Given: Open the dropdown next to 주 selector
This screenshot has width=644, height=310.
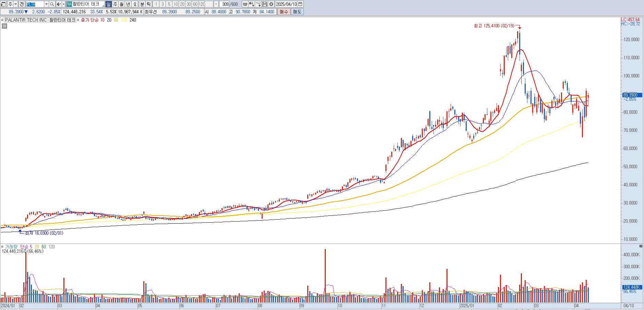Looking at the screenshot, I should 15,4.
